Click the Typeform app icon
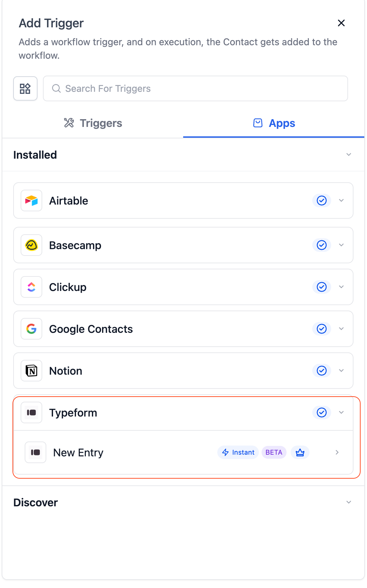 pos(31,412)
